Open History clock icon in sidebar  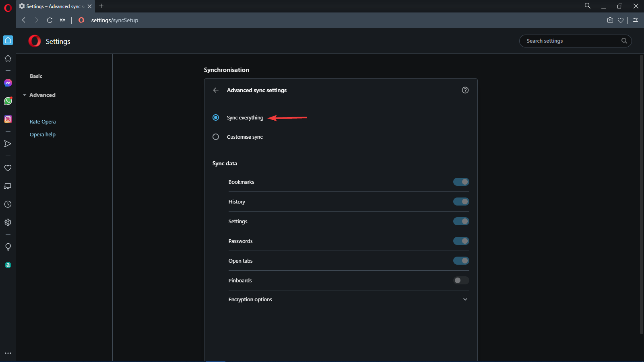coord(8,204)
